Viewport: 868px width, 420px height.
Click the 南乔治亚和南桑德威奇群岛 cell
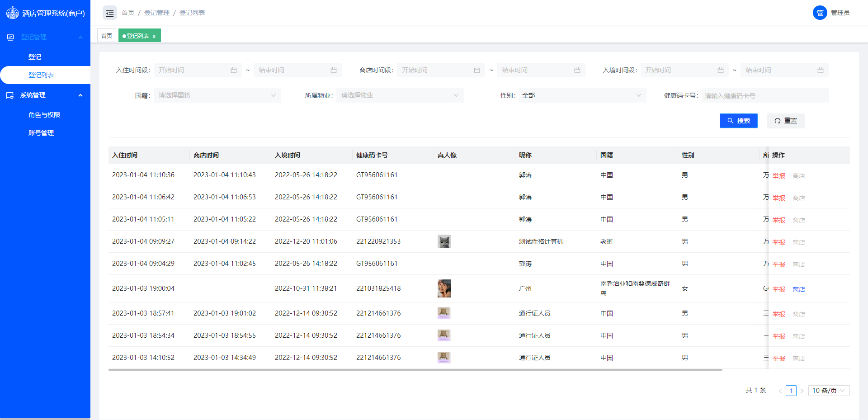coord(635,288)
